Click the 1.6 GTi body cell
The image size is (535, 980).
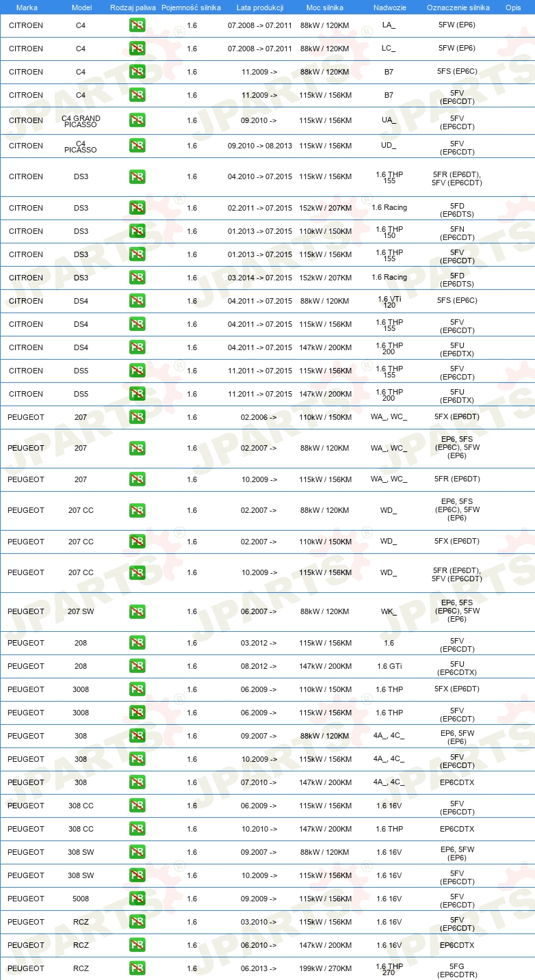tap(391, 666)
